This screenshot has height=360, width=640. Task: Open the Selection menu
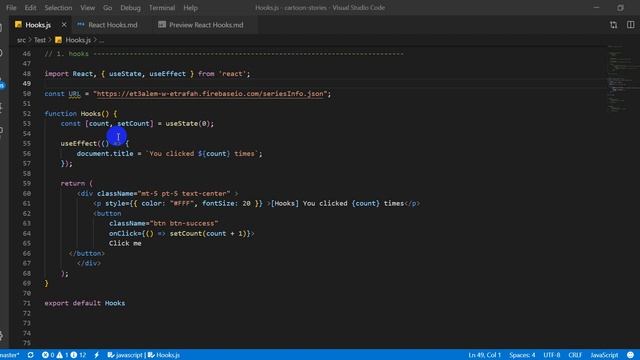tap(58, 8)
